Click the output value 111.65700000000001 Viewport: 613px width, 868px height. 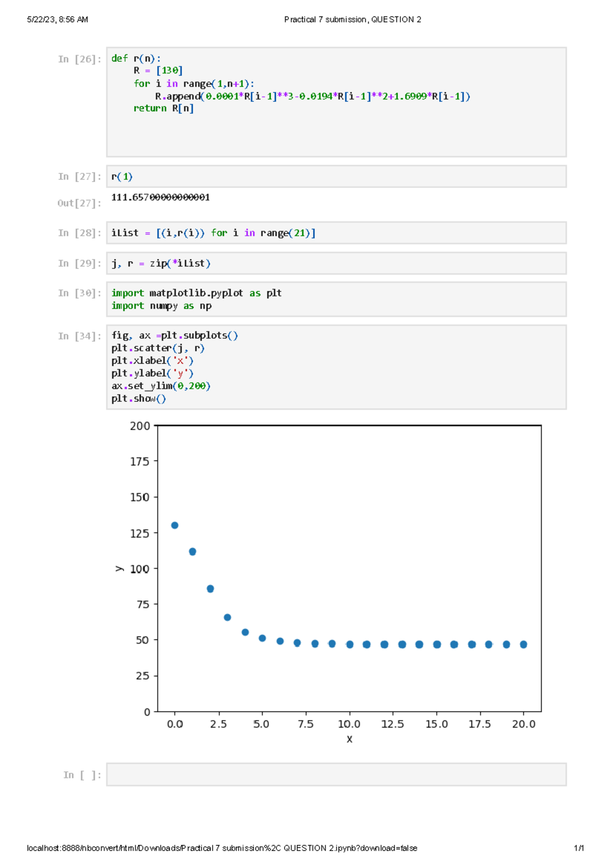point(160,197)
